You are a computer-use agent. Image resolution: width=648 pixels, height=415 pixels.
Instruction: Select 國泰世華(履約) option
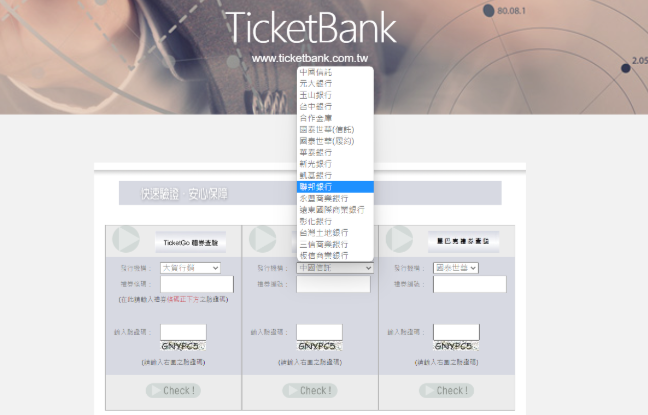pyautogui.click(x=335, y=141)
